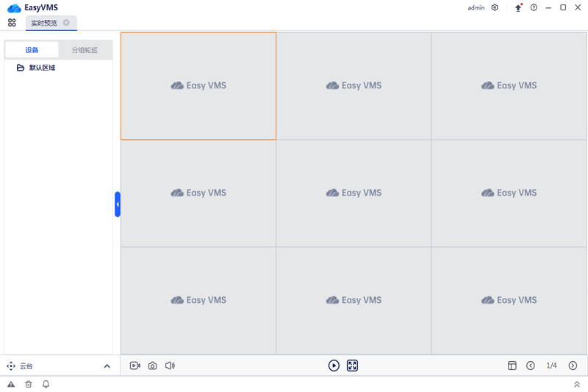Go to next page of video panes
This screenshot has width=588, height=392.
coord(573,366)
